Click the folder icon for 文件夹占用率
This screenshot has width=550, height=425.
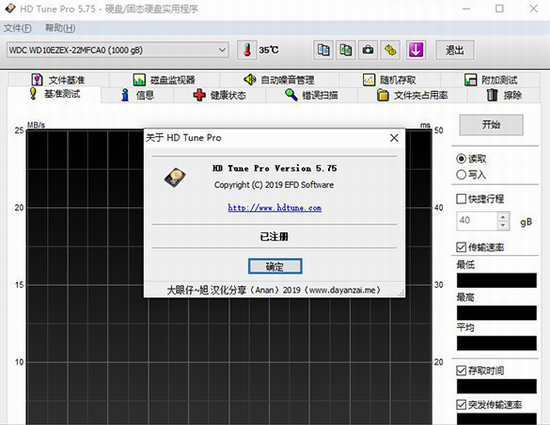tap(383, 95)
